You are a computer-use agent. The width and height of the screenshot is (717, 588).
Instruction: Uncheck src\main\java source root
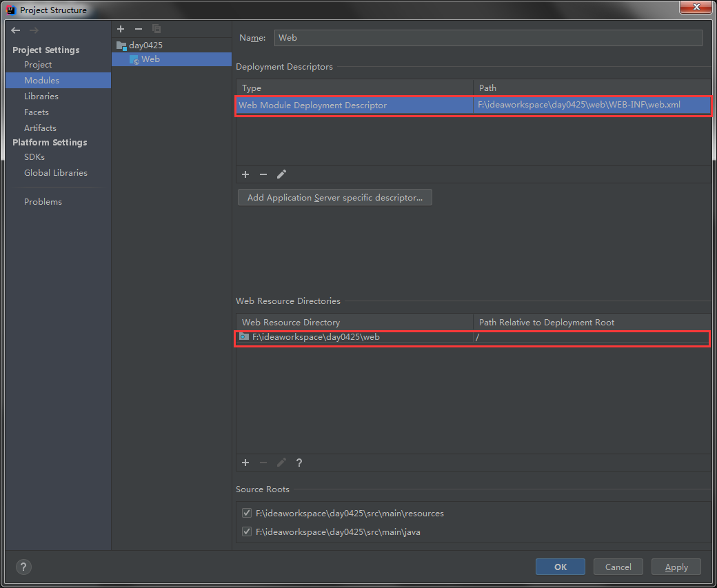pos(247,531)
